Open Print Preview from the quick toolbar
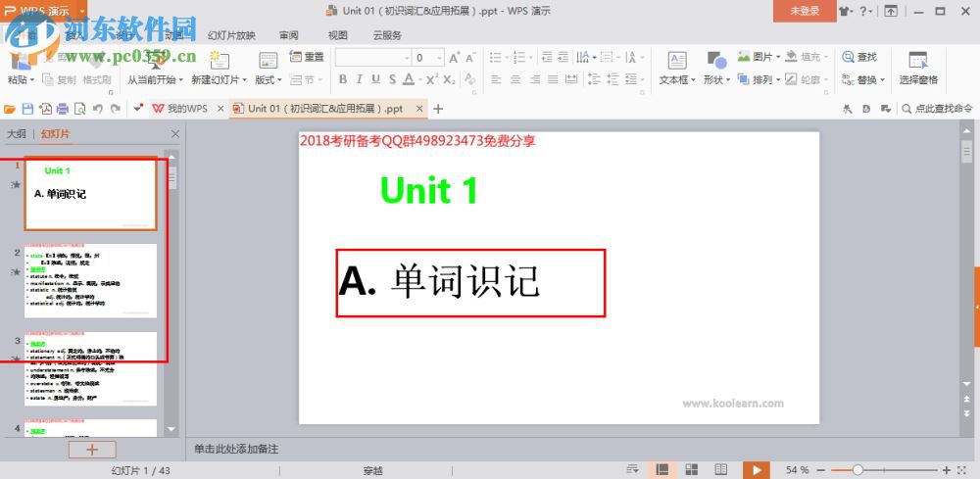This screenshot has height=479, width=980. coord(80,109)
